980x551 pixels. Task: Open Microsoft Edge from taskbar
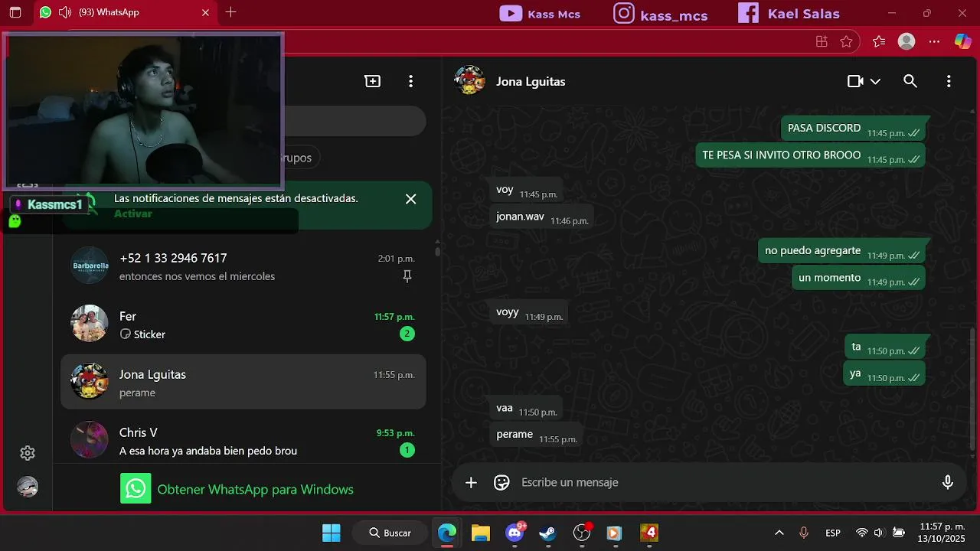pyautogui.click(x=446, y=533)
